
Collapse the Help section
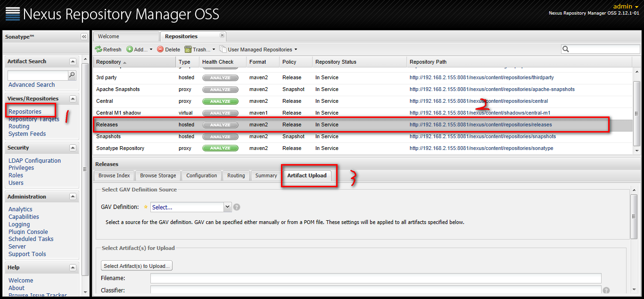coord(73,267)
